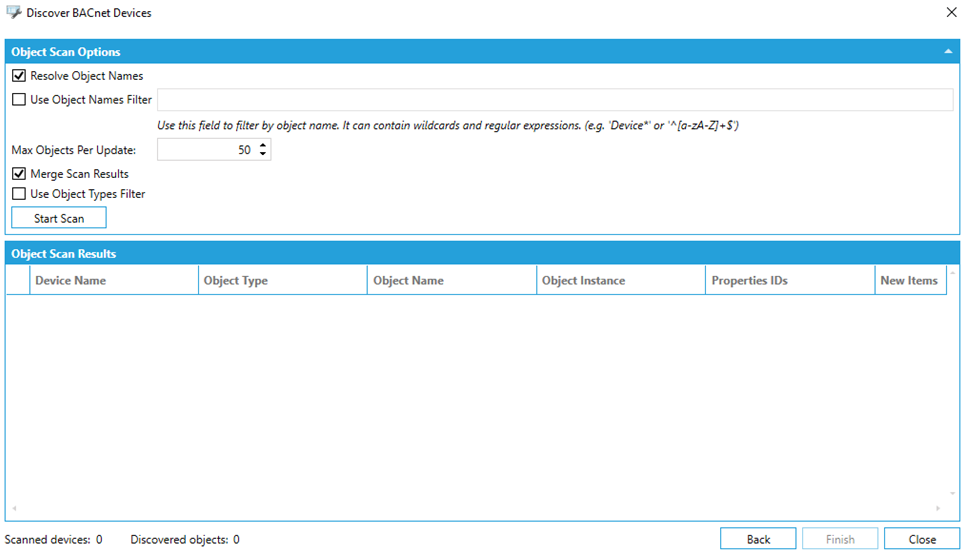Uncheck Resolve Object Names checkbox
The image size is (964, 551).
coord(19,76)
